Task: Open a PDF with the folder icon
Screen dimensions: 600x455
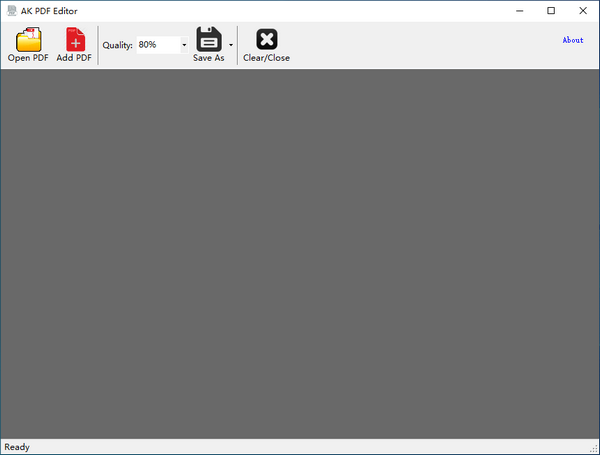Action: click(x=28, y=44)
